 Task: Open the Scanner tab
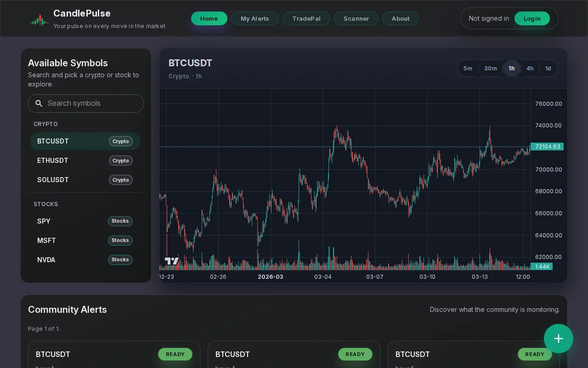coord(356,18)
